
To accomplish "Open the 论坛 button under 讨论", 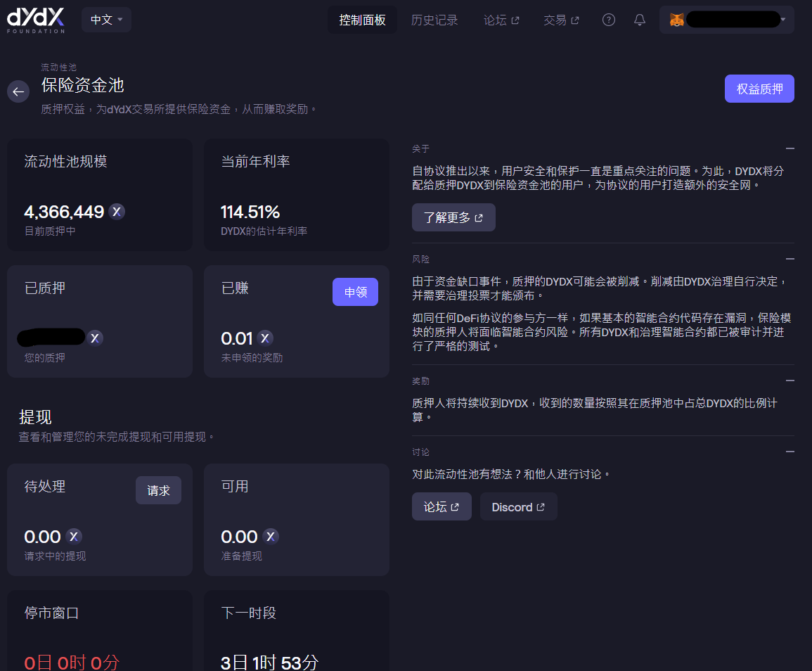I will (442, 506).
